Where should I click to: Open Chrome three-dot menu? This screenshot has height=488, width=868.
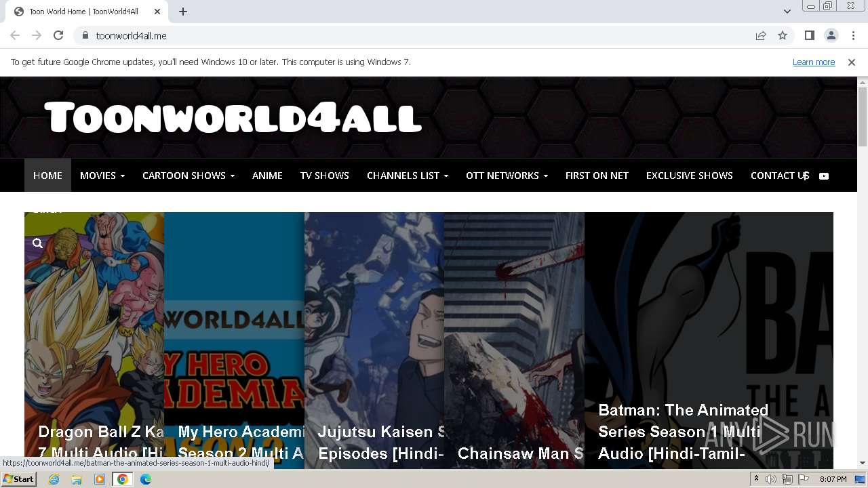853,35
